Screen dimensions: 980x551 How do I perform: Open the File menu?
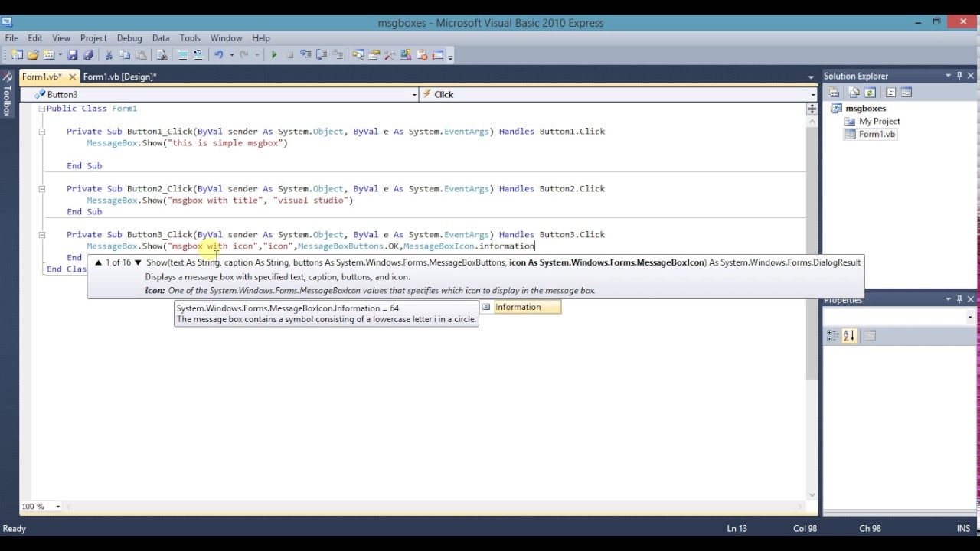(11, 38)
